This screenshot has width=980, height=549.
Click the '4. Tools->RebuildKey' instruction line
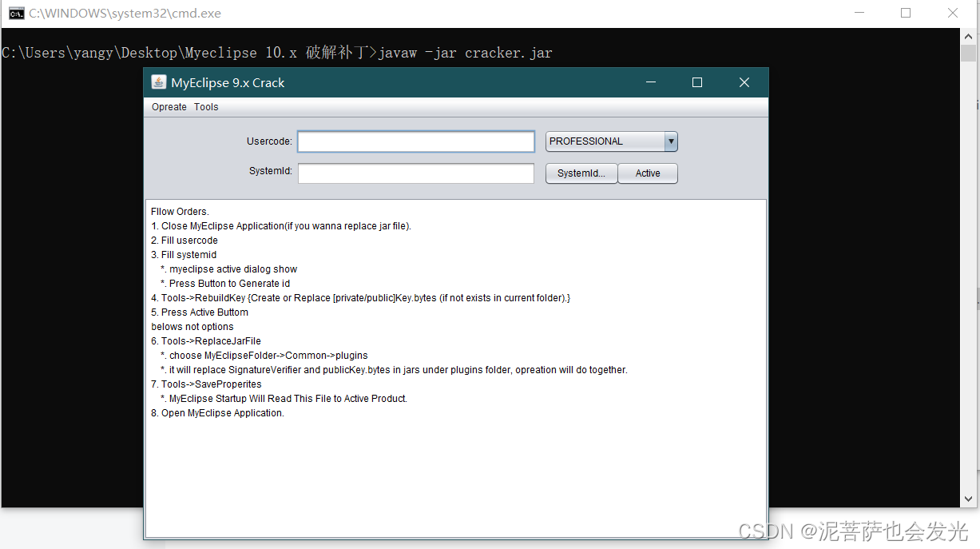click(361, 298)
